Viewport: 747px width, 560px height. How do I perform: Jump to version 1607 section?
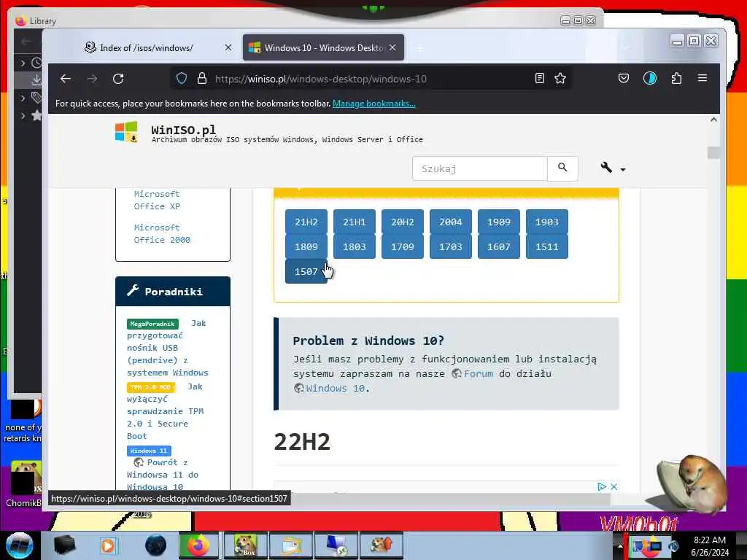498,246
